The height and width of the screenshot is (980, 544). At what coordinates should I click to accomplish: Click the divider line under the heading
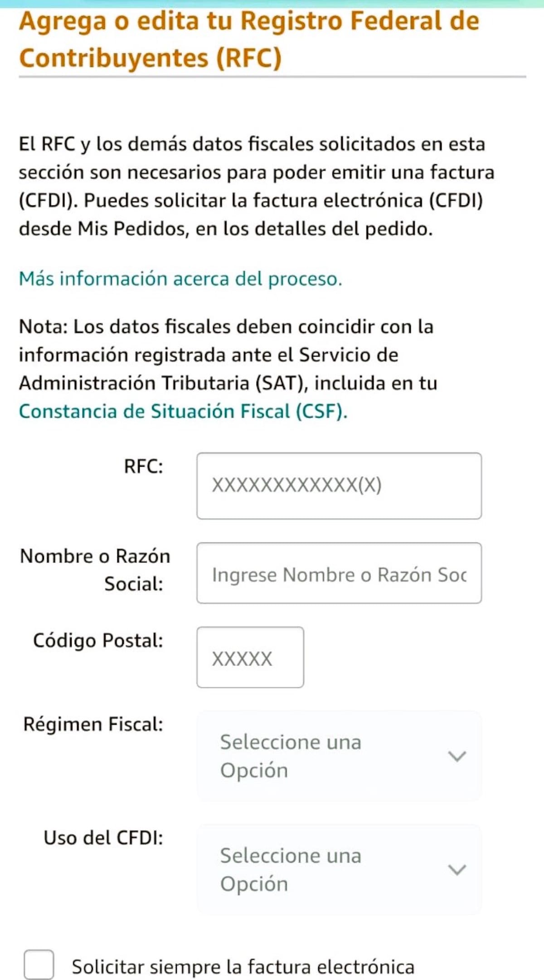tap(272, 77)
